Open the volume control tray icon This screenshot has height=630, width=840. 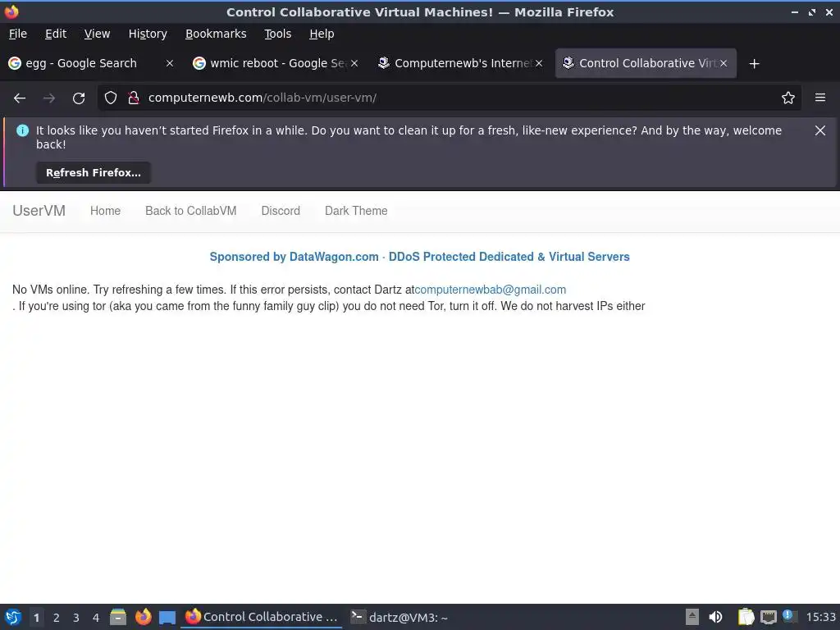point(715,617)
